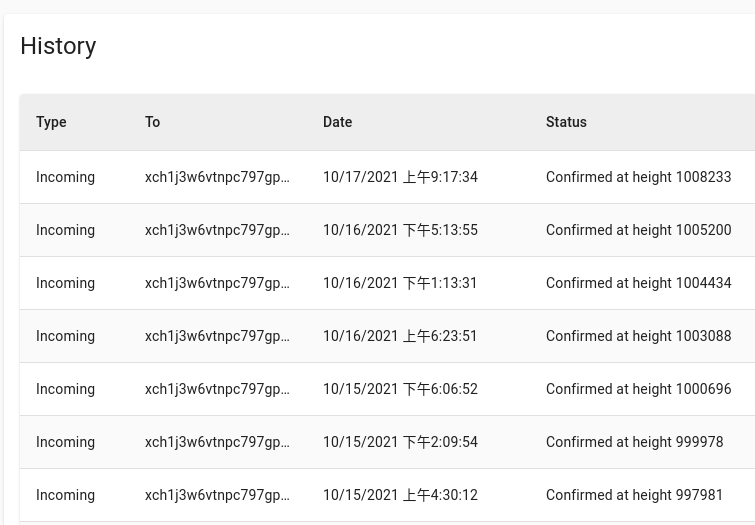Select the address in the 10/17/2021 row

(x=217, y=177)
